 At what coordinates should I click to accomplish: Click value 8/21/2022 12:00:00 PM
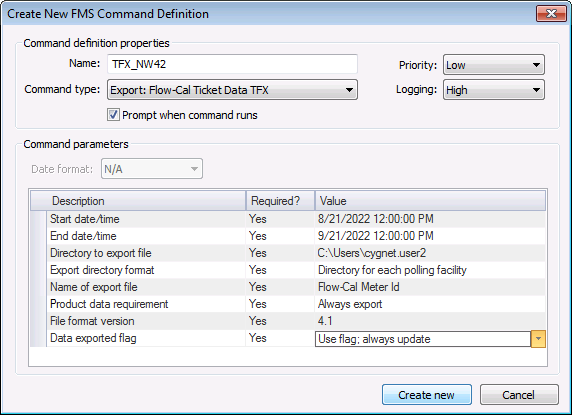pyautogui.click(x=376, y=219)
